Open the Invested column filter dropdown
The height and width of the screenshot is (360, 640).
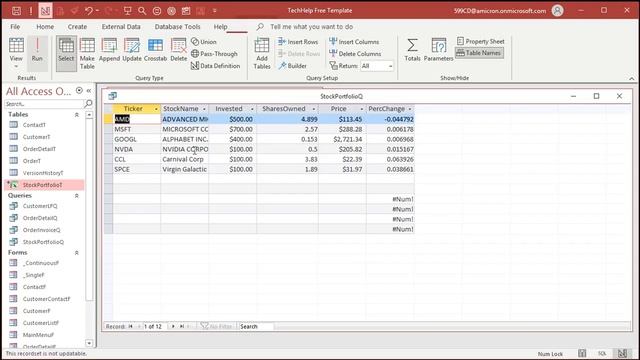tap(252, 109)
